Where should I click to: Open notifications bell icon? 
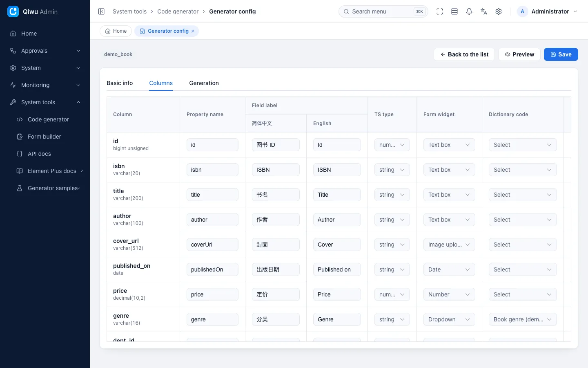click(x=469, y=11)
